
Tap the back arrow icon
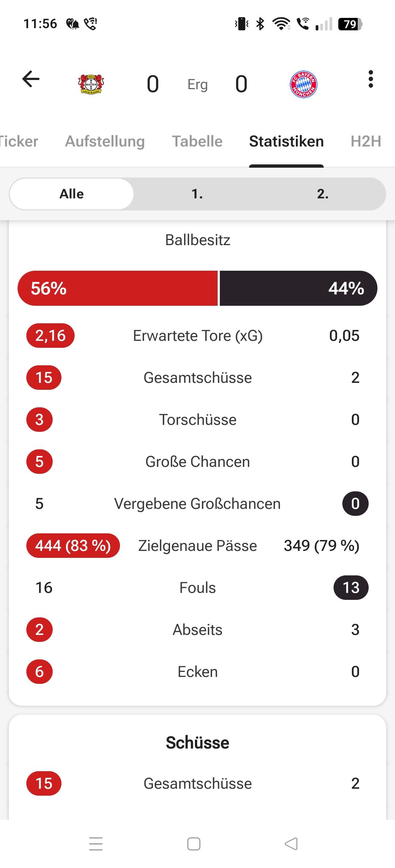[31, 79]
